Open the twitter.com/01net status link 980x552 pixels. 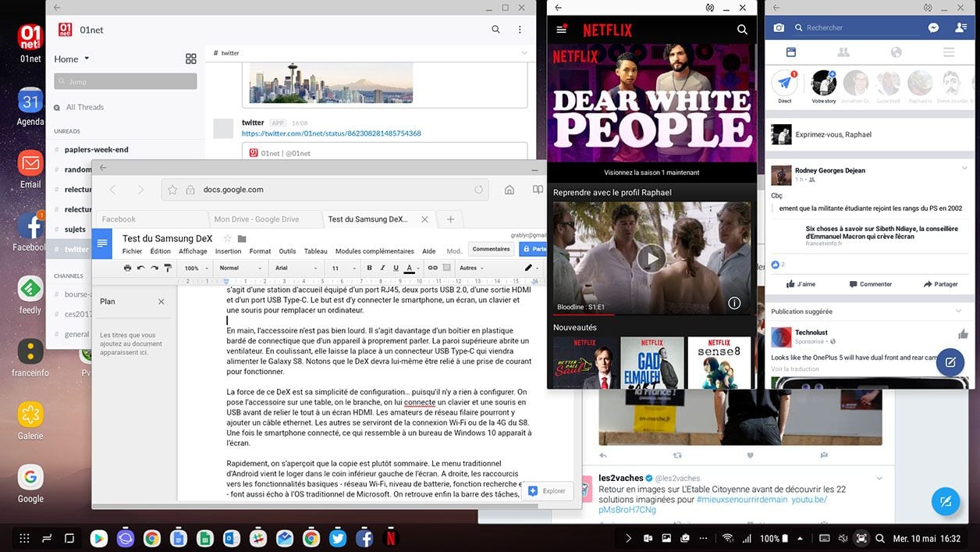pyautogui.click(x=332, y=134)
